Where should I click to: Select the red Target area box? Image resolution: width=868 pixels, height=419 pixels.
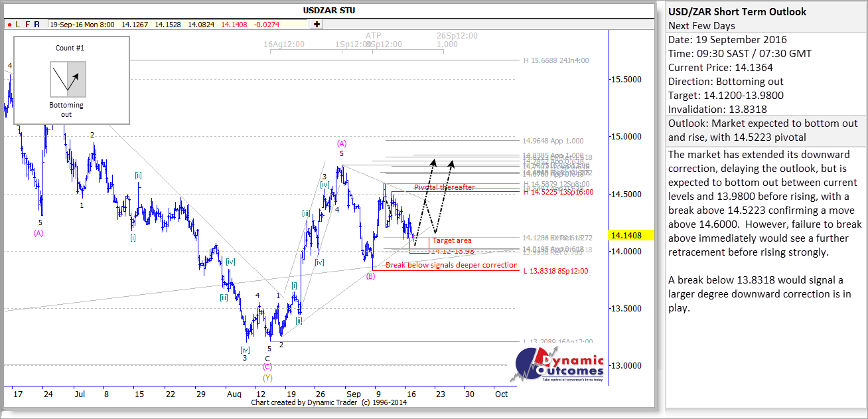pos(453,240)
